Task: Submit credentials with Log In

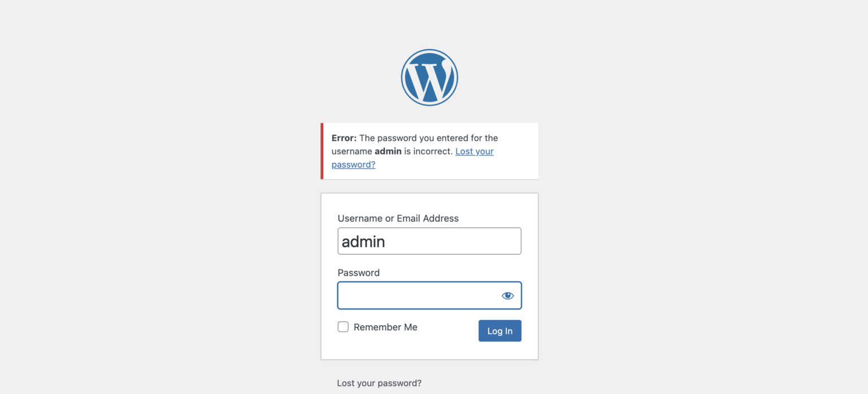Action: 500,331
